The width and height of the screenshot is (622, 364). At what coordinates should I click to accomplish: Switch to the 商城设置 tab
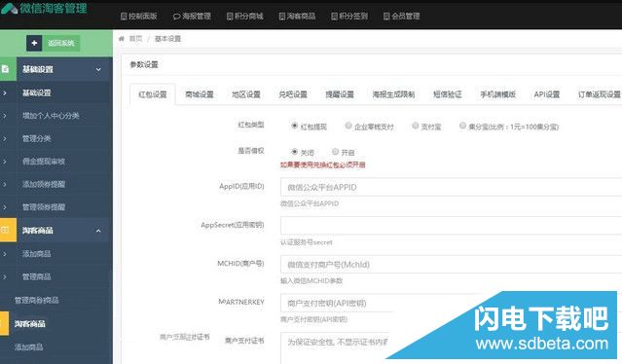200,94
